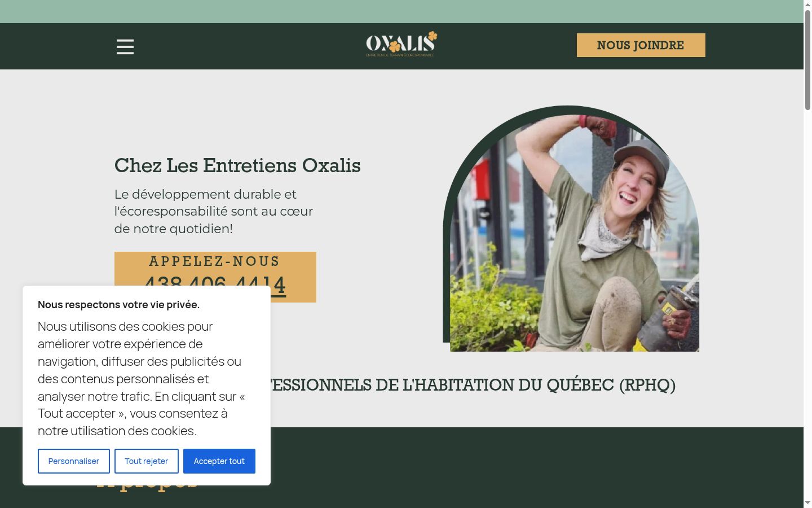This screenshot has height=508, width=812.
Task: Click the Habitation du Québec (RPHQ) heading
Action: [473, 385]
